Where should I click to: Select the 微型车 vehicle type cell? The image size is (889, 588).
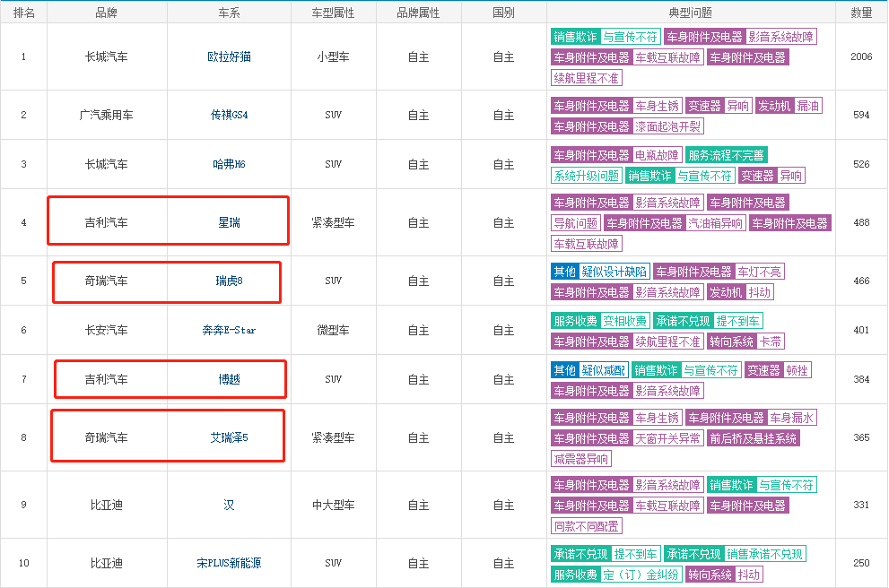tap(334, 330)
